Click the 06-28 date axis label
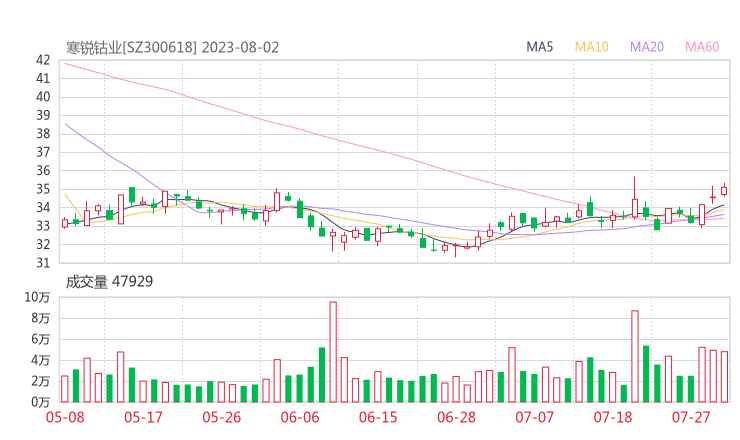The image size is (740, 440). 456,417
